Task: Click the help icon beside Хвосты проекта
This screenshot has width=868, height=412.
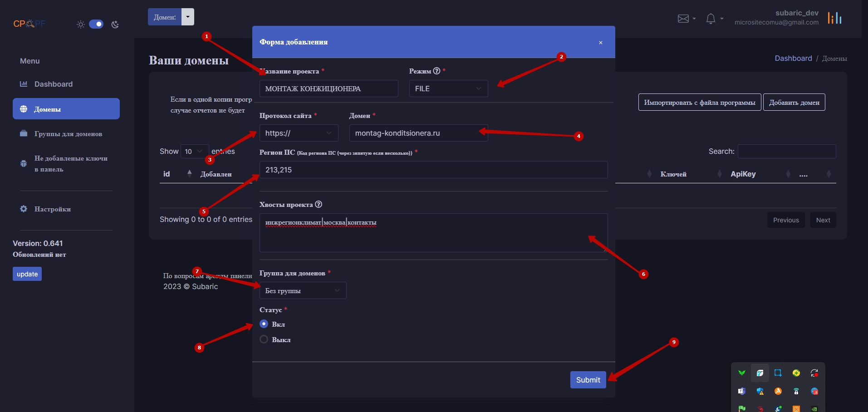Action: (319, 204)
